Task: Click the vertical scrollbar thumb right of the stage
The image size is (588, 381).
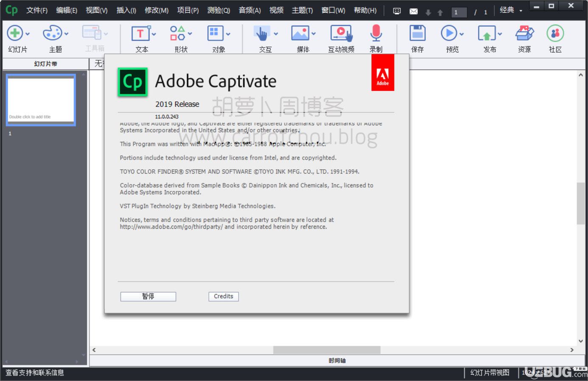Action: click(x=580, y=203)
